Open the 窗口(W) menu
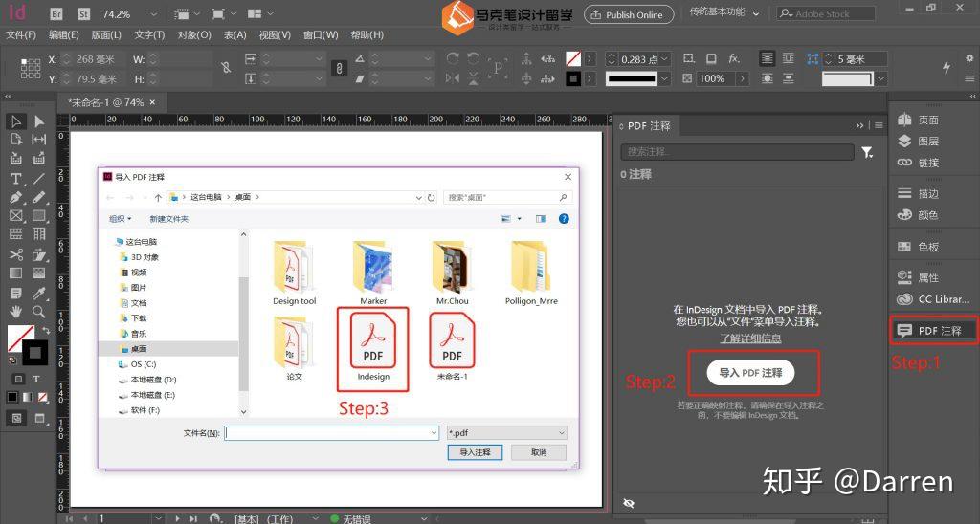The image size is (980, 524). pos(321,35)
